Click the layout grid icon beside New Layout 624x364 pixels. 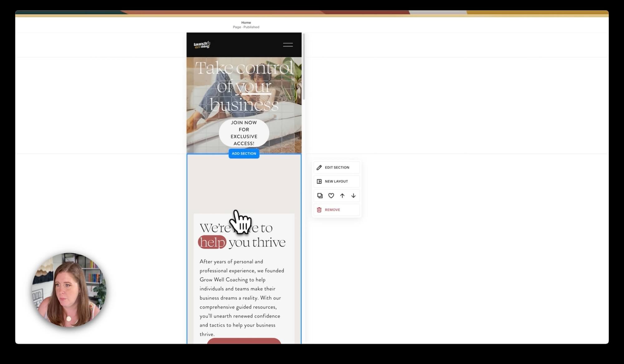coord(319,181)
